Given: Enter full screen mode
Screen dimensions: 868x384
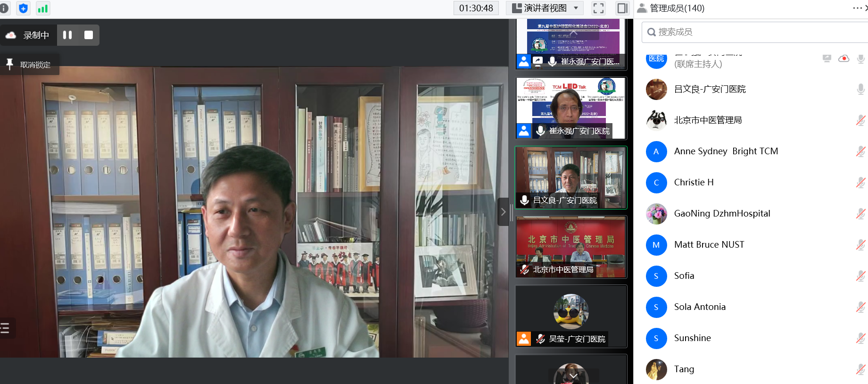Looking at the screenshot, I should click(x=598, y=8).
